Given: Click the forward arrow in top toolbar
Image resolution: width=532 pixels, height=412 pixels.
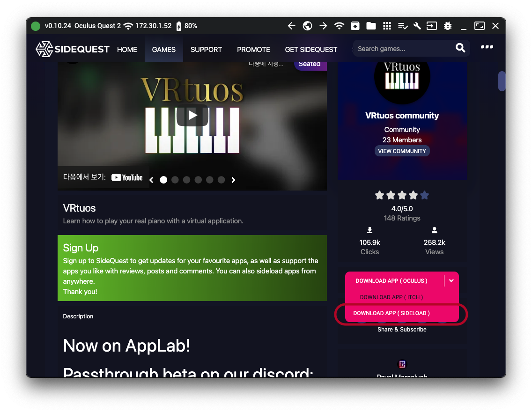Looking at the screenshot, I should click(323, 26).
